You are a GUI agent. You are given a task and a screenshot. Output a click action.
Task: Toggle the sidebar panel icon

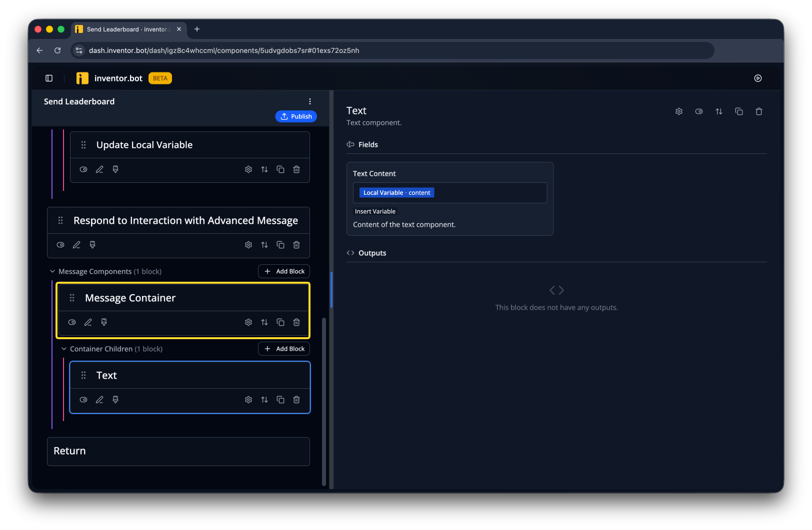pos(49,78)
